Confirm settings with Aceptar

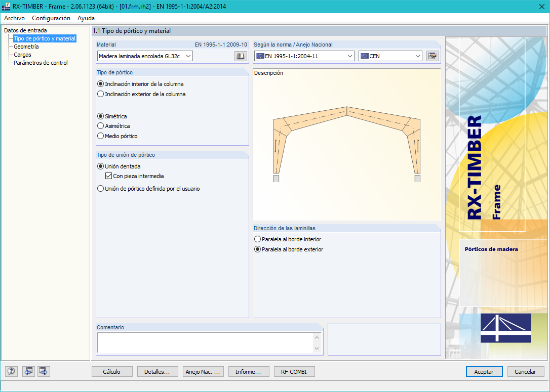[484, 371]
